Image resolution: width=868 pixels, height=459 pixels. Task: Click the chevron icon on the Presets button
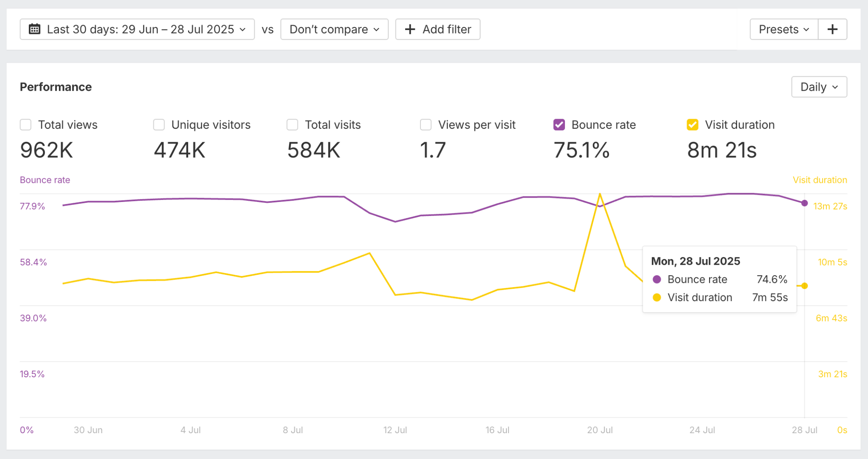pyautogui.click(x=807, y=30)
